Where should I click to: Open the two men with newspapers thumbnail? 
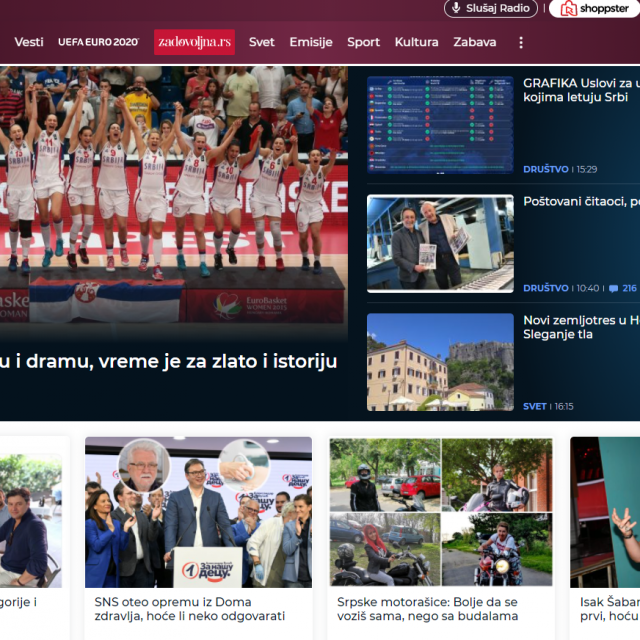tap(440, 244)
